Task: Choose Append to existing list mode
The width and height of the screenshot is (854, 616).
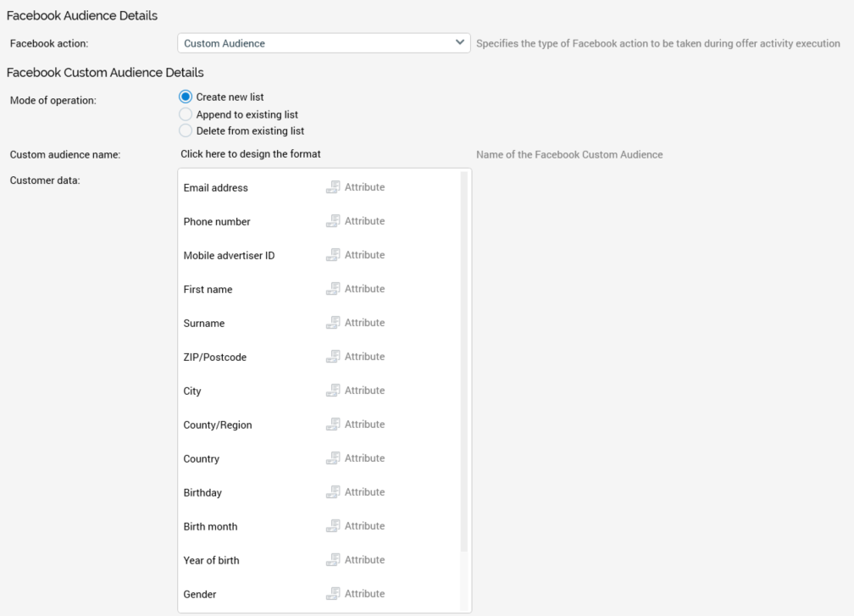Action: (x=186, y=114)
